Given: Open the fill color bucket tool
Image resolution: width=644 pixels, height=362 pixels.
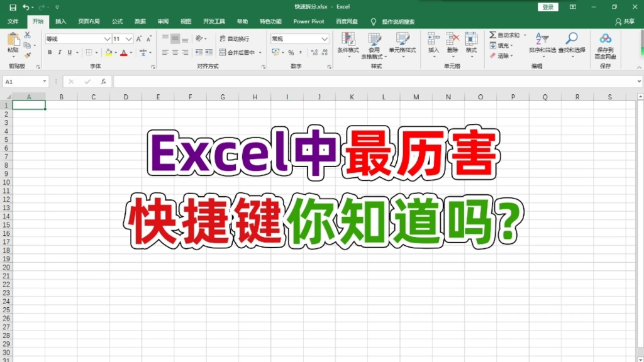Looking at the screenshot, I should click(x=108, y=52).
